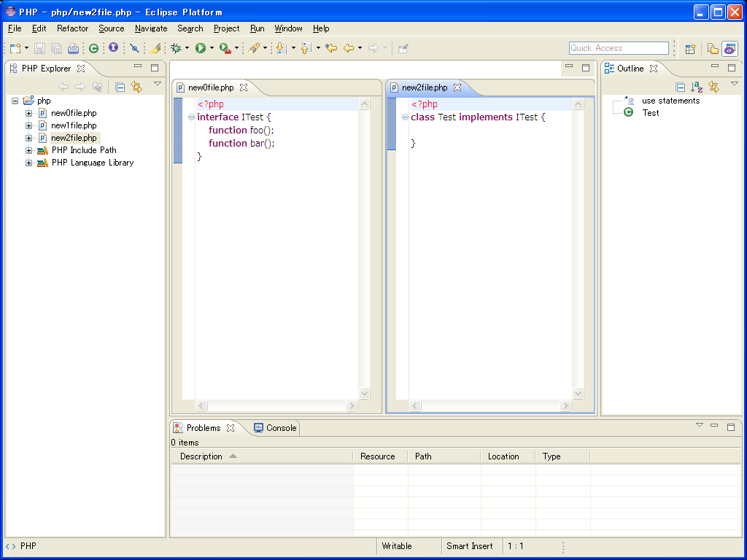Screen dimensions: 747x560
Task: Select new1file.php in PHP Explorer
Action: 74,125
